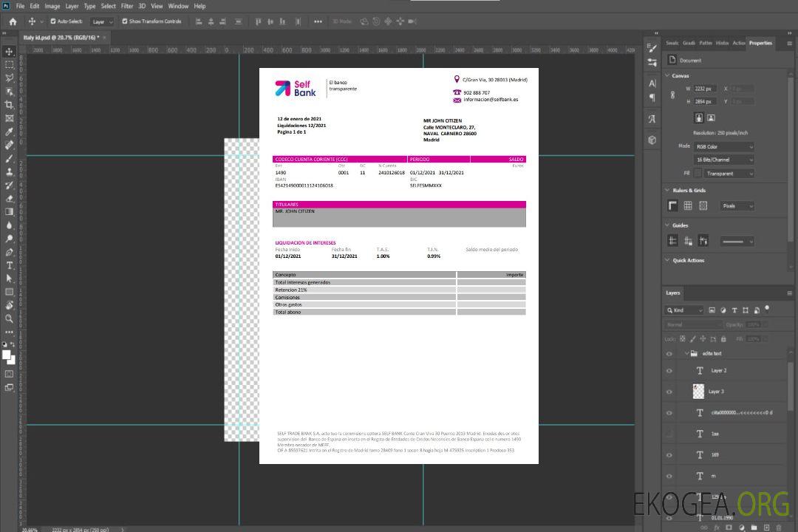Click the Home icon in options bar
The height and width of the screenshot is (532, 798).
tap(13, 21)
